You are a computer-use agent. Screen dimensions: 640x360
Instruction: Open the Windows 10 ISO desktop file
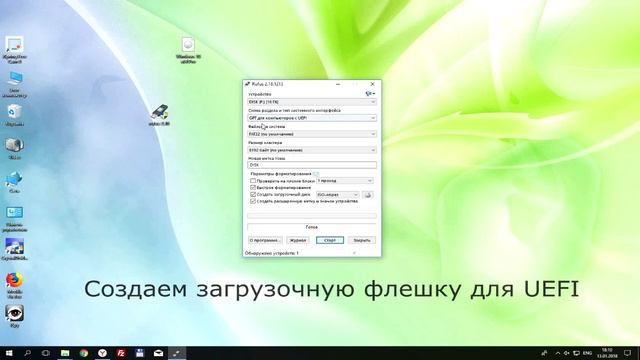coord(188,50)
